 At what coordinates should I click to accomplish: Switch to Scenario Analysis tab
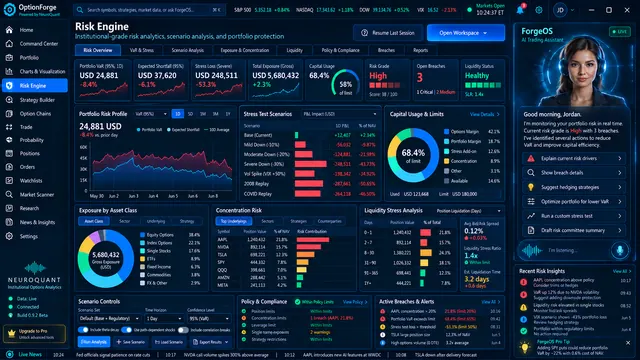point(187,50)
